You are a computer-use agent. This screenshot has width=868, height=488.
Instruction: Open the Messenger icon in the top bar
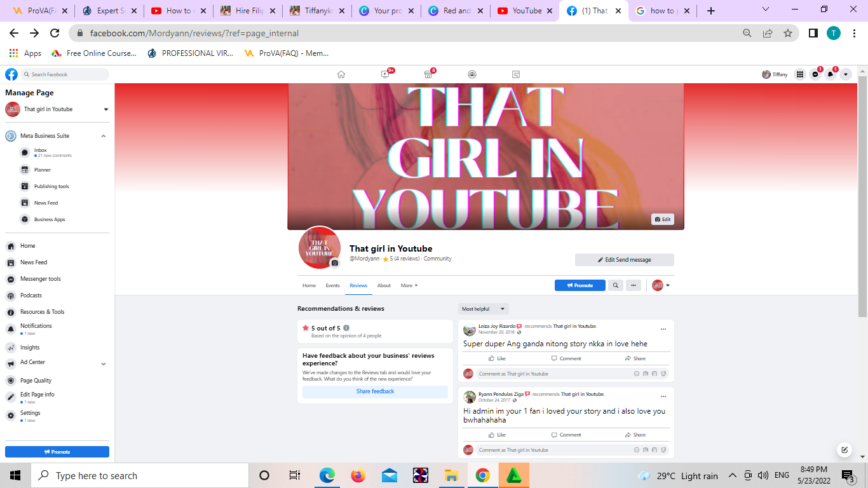click(815, 74)
